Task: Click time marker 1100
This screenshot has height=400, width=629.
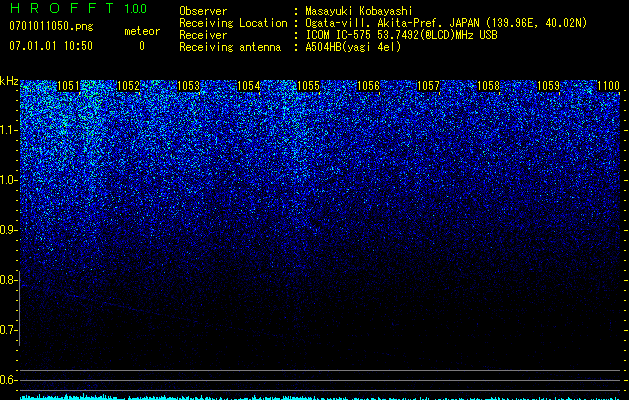Action: (608, 86)
